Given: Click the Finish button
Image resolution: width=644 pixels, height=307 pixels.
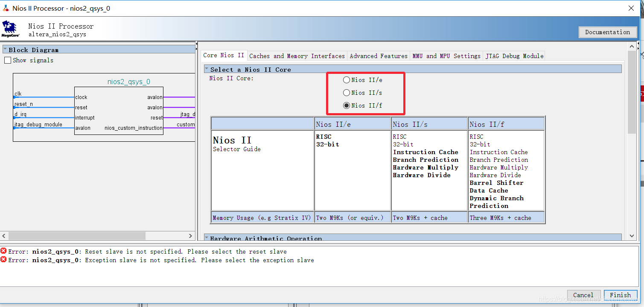Looking at the screenshot, I should [x=620, y=295].
